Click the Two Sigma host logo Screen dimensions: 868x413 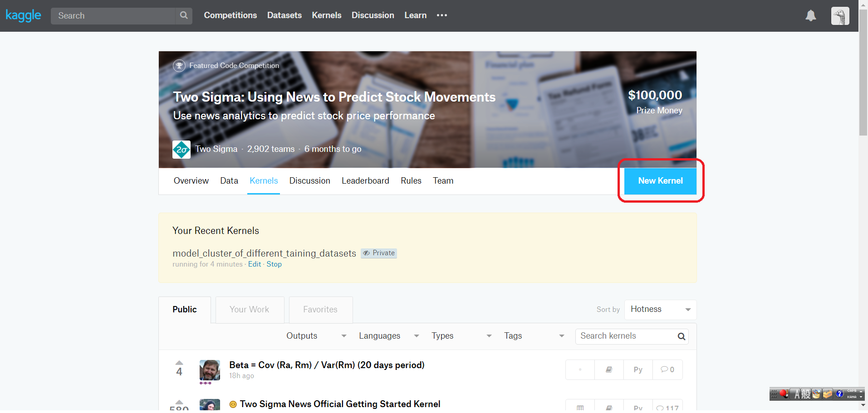(181, 150)
